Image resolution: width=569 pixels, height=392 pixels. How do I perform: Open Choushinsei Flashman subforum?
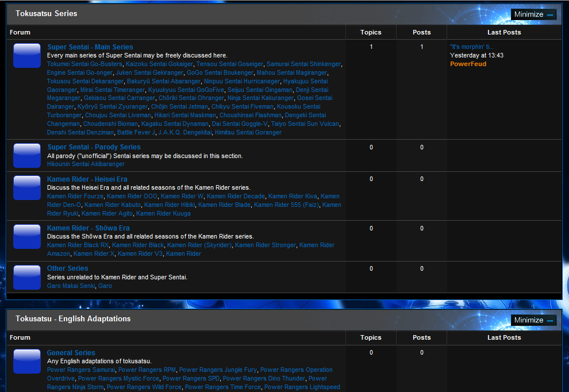(251, 115)
